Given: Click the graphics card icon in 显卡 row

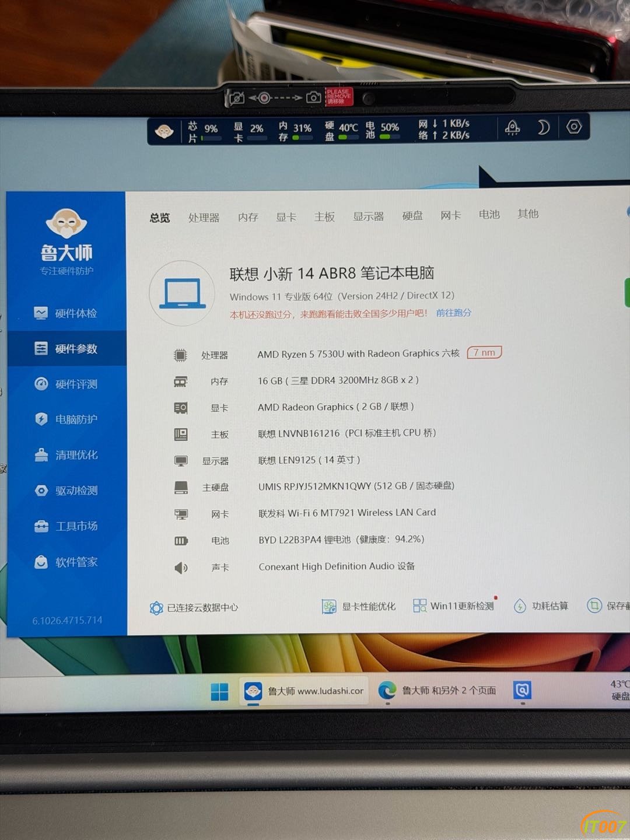Looking at the screenshot, I should pos(181,408).
